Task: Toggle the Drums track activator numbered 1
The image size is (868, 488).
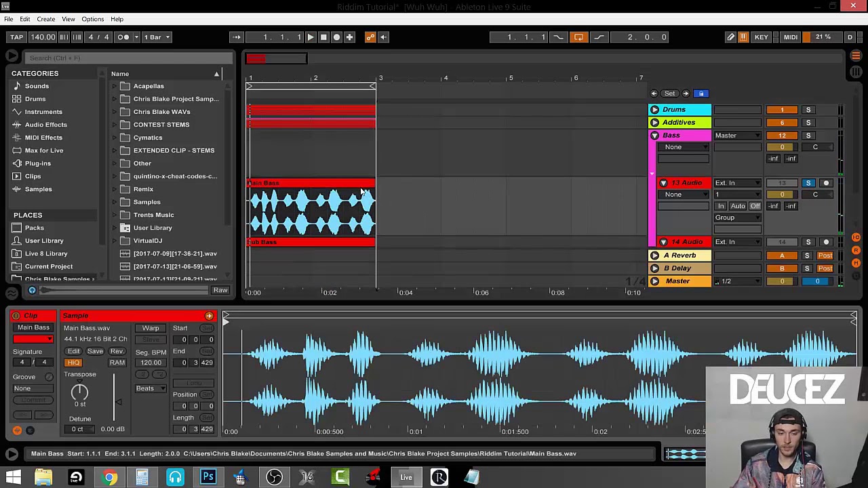Action: point(782,110)
